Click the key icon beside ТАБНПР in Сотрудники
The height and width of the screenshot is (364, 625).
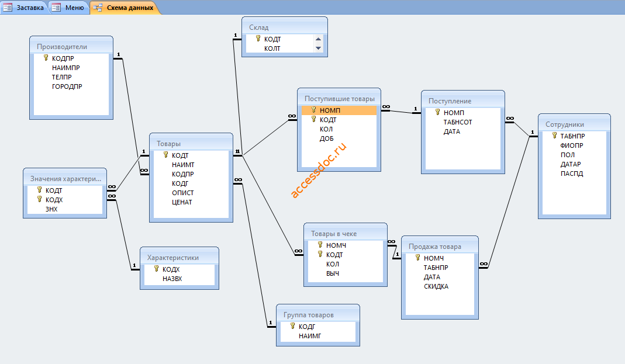554,136
